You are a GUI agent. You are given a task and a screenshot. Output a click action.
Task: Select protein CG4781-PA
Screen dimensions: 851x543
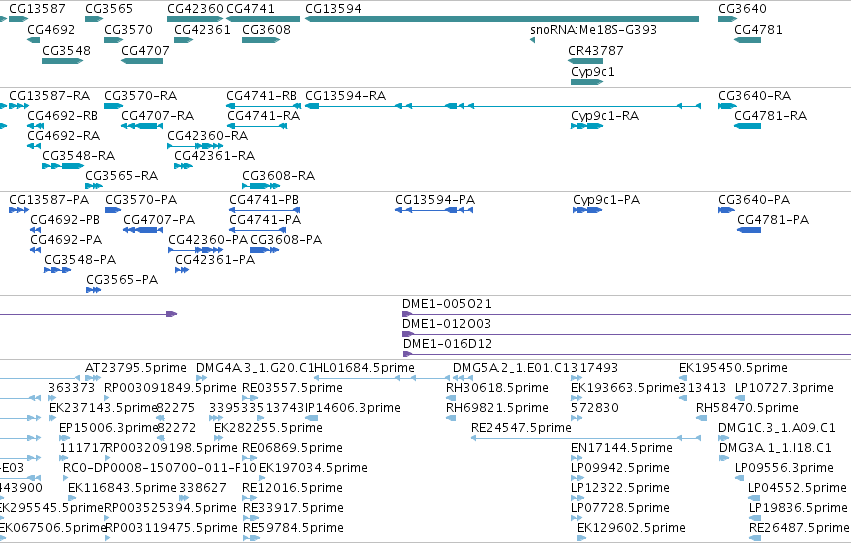click(749, 230)
